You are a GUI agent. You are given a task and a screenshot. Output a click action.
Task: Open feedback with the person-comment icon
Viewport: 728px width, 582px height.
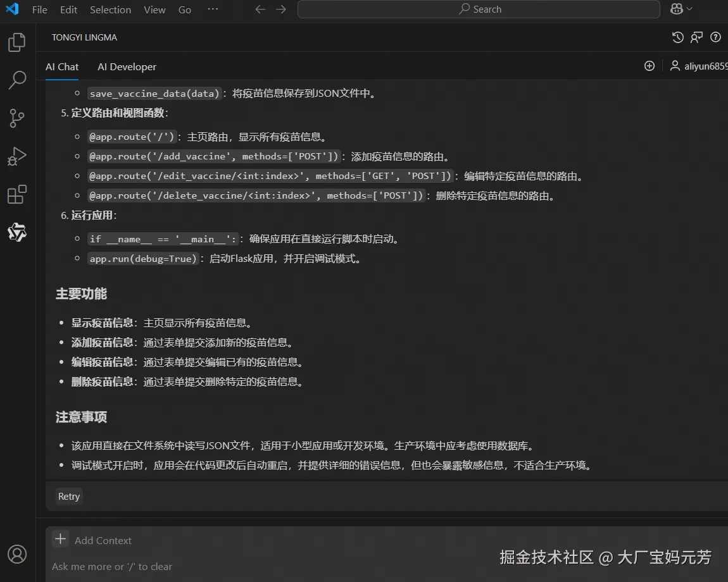[696, 37]
